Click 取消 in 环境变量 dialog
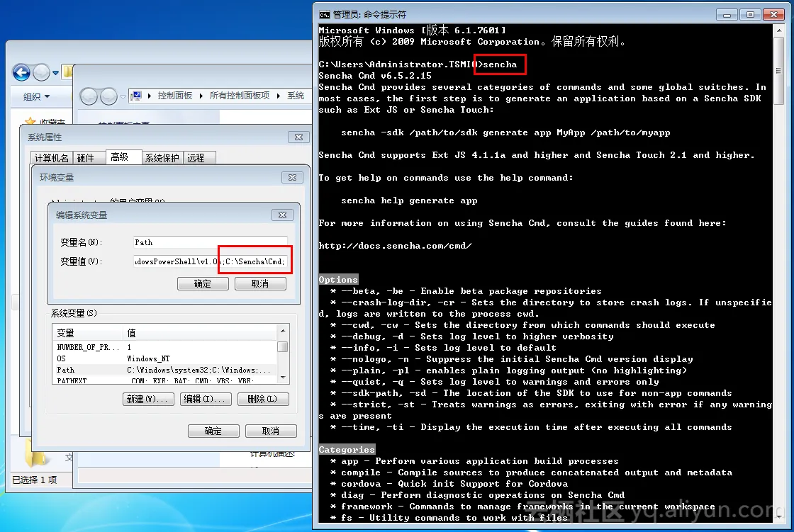794x532 pixels. (271, 431)
